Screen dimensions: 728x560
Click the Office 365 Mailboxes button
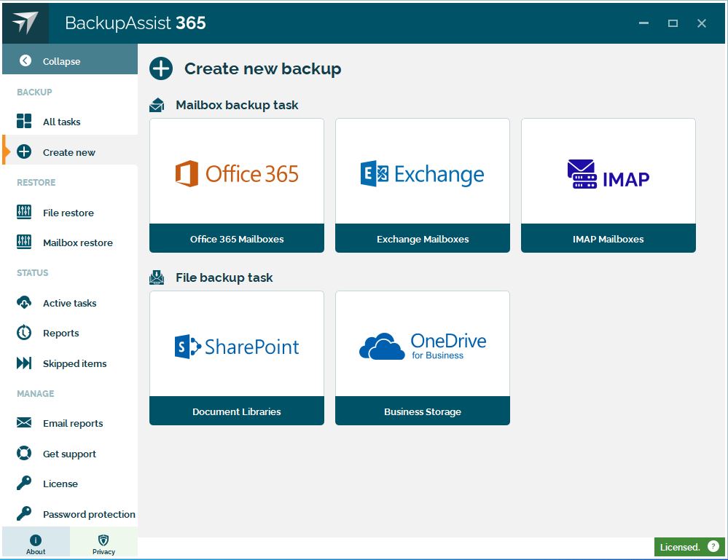point(237,238)
